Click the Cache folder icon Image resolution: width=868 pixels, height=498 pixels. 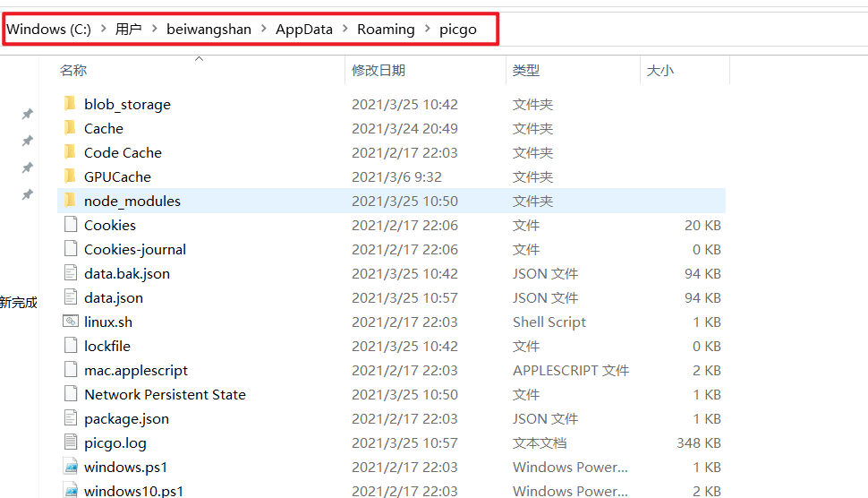point(70,128)
